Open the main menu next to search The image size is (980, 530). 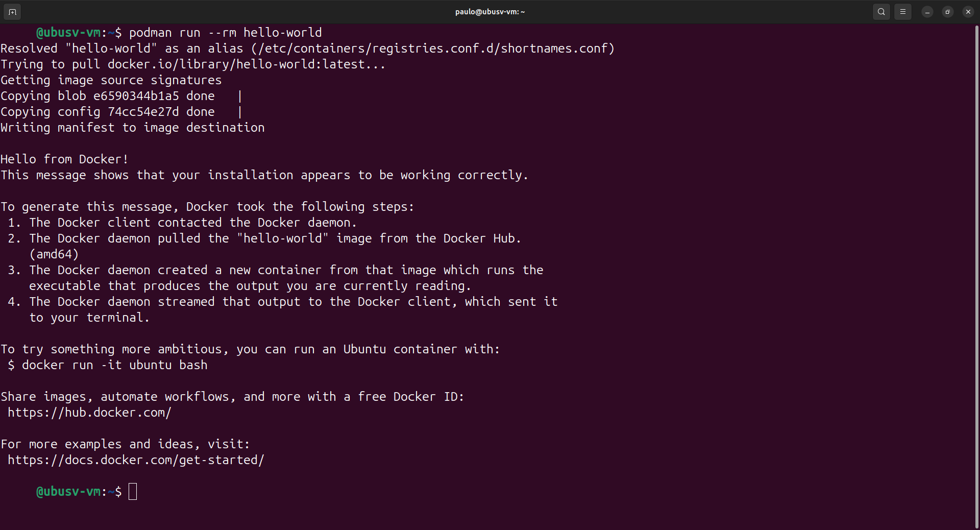pos(903,11)
